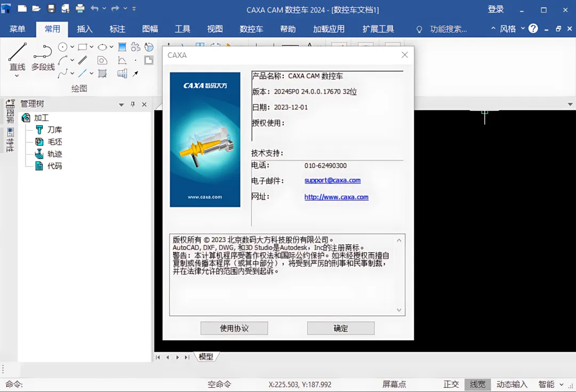
Task: Pin the 管理树 panel
Action: tap(133, 105)
